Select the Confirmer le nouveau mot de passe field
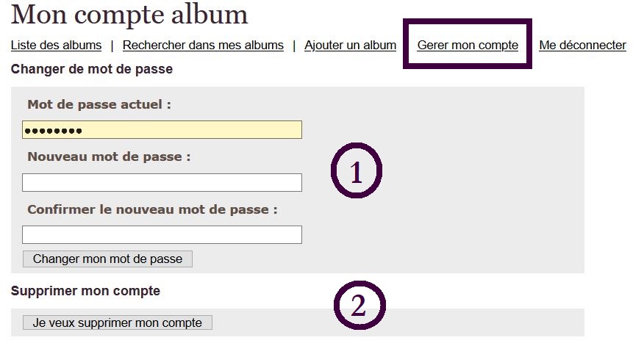Image resolution: width=644 pixels, height=346 pixels. click(x=162, y=235)
